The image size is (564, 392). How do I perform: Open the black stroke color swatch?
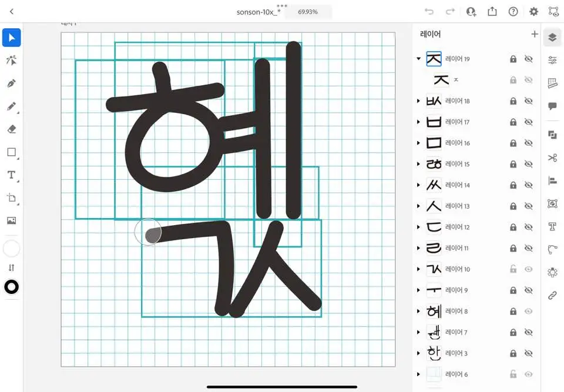(x=12, y=287)
